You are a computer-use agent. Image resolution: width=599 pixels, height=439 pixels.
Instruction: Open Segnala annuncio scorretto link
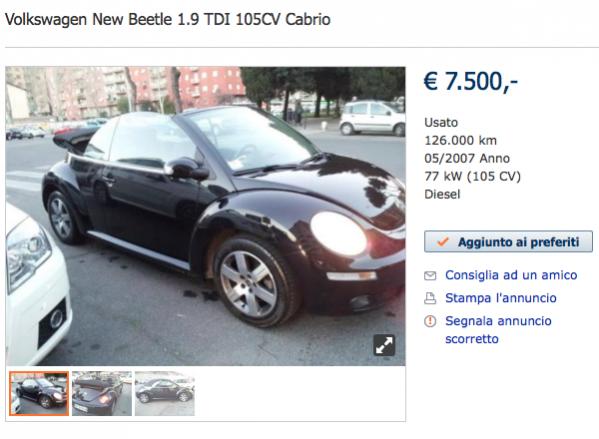click(498, 330)
